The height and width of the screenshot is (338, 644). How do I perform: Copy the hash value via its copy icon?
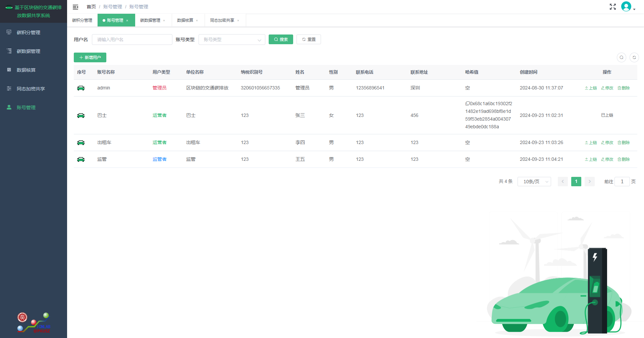467,104
